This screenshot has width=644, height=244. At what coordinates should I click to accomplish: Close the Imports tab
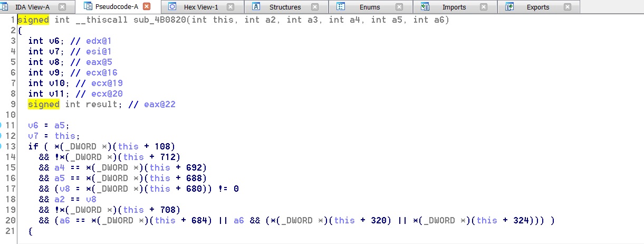coord(484,7)
